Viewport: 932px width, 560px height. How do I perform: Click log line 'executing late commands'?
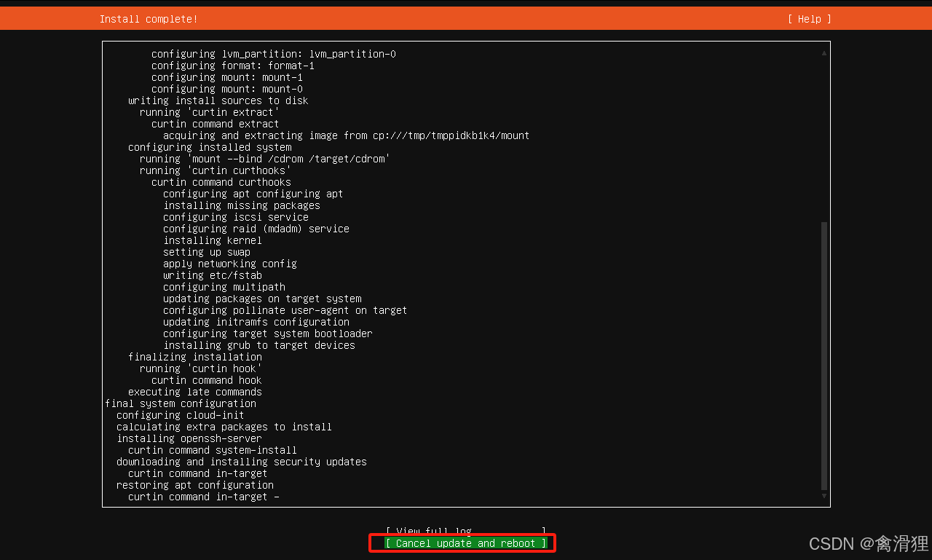(195, 392)
